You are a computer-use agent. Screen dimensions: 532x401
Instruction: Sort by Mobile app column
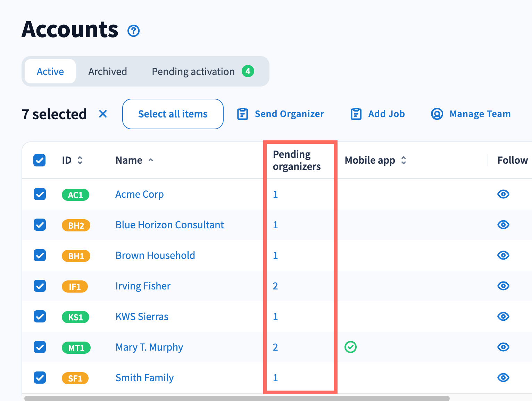pos(404,160)
